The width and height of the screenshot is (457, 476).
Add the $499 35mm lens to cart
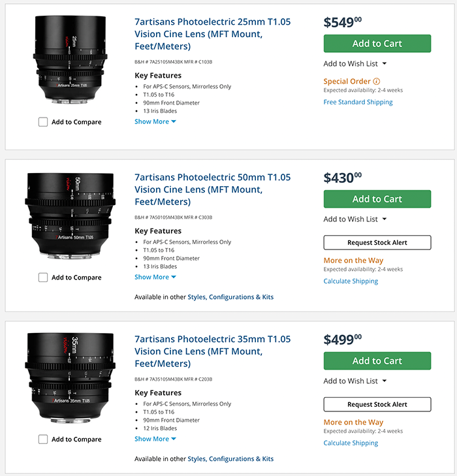[x=377, y=361]
